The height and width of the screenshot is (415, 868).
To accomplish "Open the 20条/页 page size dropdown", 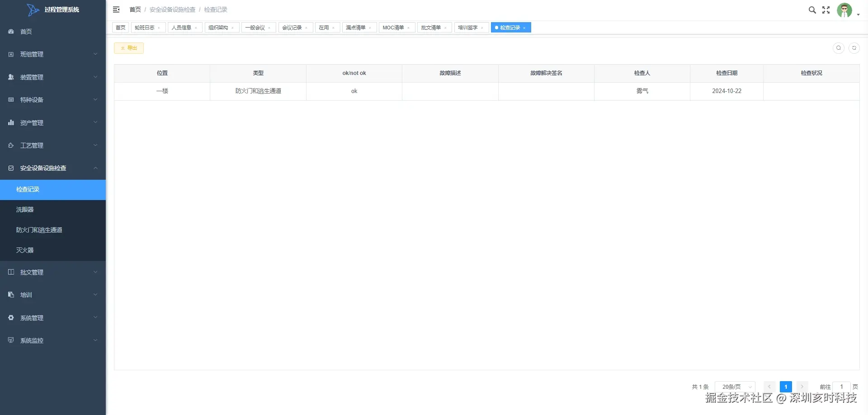I will tap(735, 387).
